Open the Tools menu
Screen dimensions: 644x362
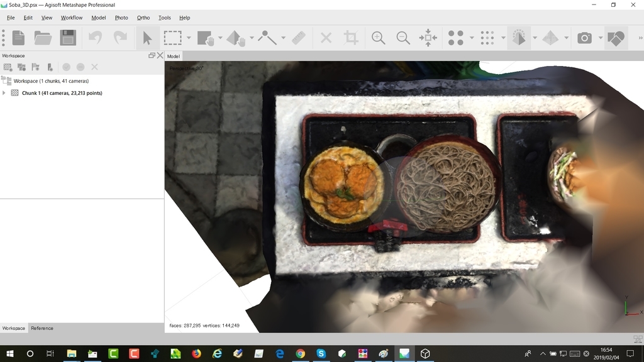click(x=164, y=18)
